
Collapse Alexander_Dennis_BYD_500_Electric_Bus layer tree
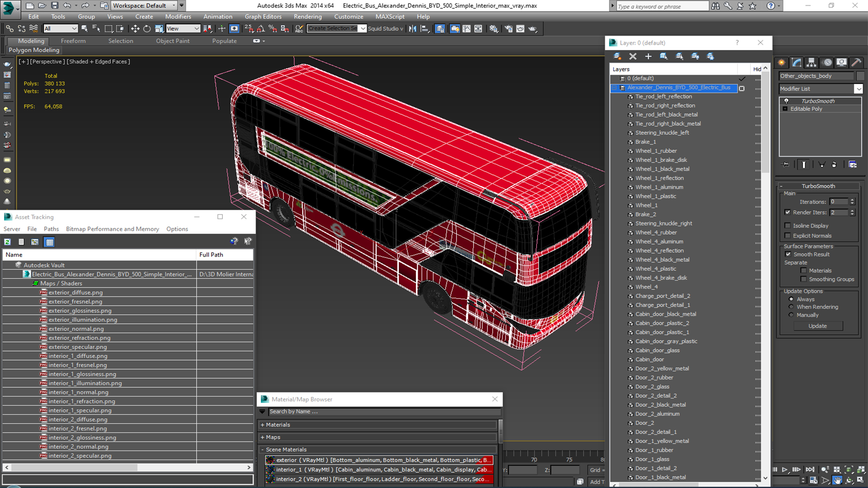[x=614, y=88]
